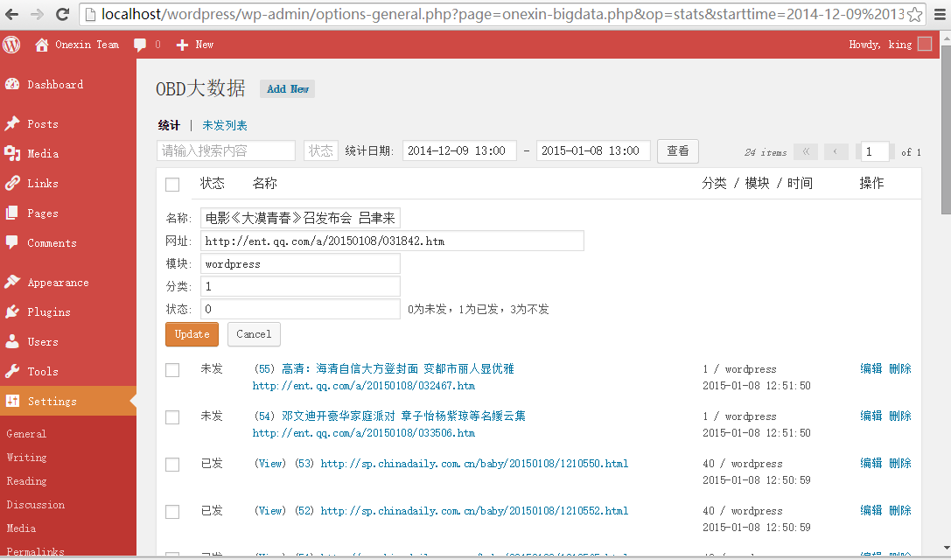Image resolution: width=951 pixels, height=560 pixels.
Task: Open the View link for item 53
Action: pyautogui.click(x=269, y=464)
